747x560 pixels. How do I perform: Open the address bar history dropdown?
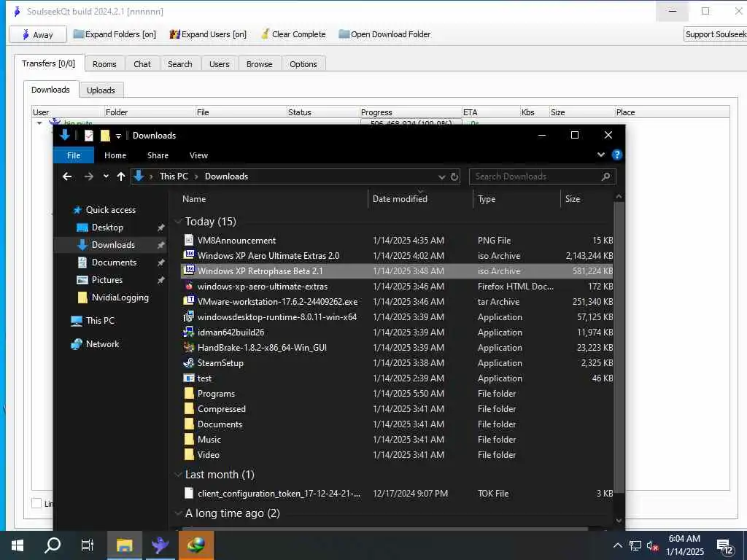pyautogui.click(x=441, y=177)
